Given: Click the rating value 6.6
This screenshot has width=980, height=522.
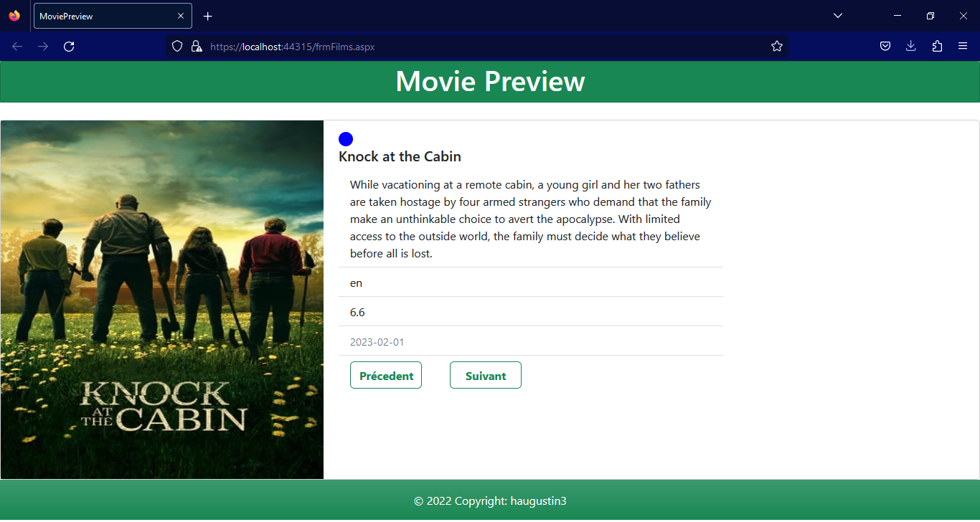Looking at the screenshot, I should [357, 313].
